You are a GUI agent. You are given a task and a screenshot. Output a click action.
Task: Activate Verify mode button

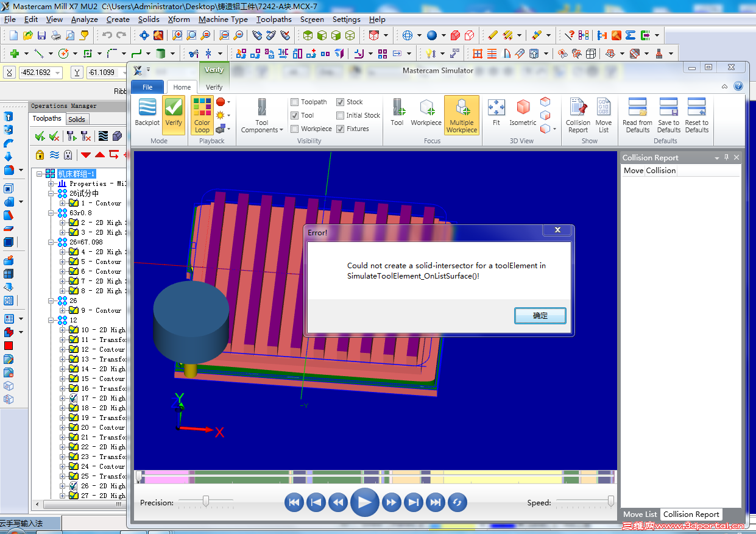174,115
